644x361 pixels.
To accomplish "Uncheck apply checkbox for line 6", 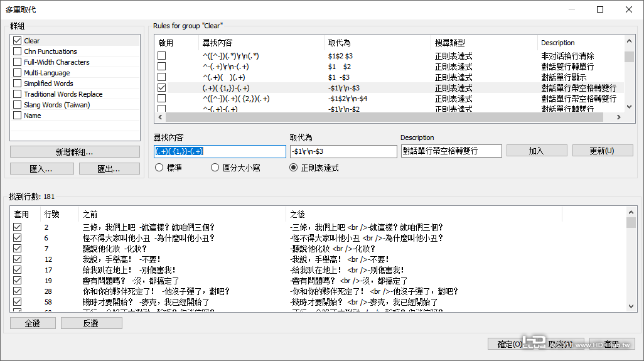I will (x=17, y=238).
